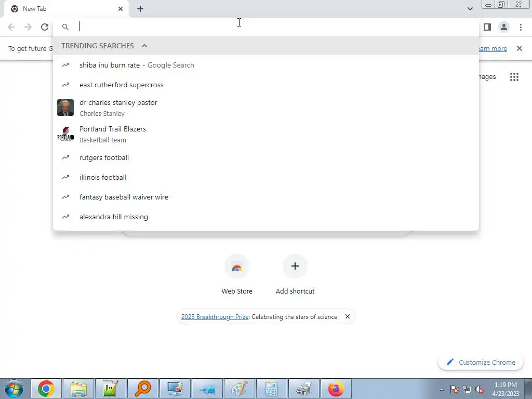532x399 pixels.
Task: Click the magnifier icon in the address bar
Action: point(65,27)
